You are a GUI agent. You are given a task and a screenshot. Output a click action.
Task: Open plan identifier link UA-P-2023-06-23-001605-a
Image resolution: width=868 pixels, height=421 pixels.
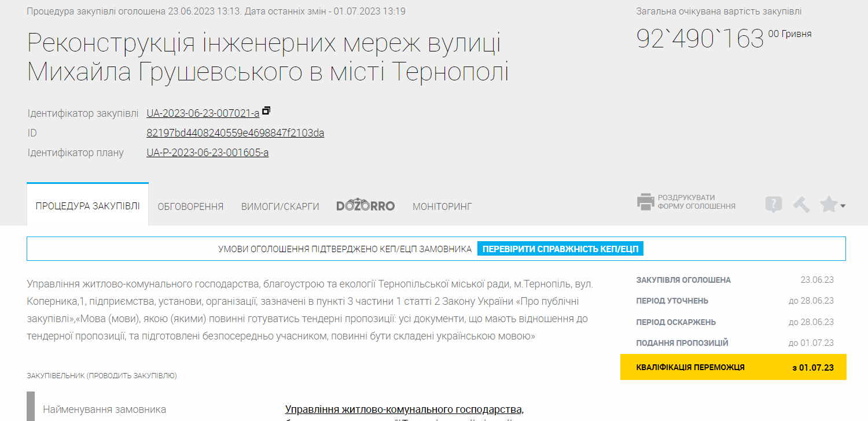click(207, 153)
